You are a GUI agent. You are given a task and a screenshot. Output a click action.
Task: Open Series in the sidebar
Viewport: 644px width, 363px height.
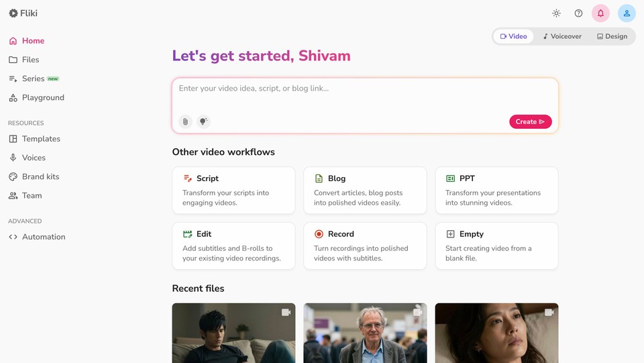point(33,79)
